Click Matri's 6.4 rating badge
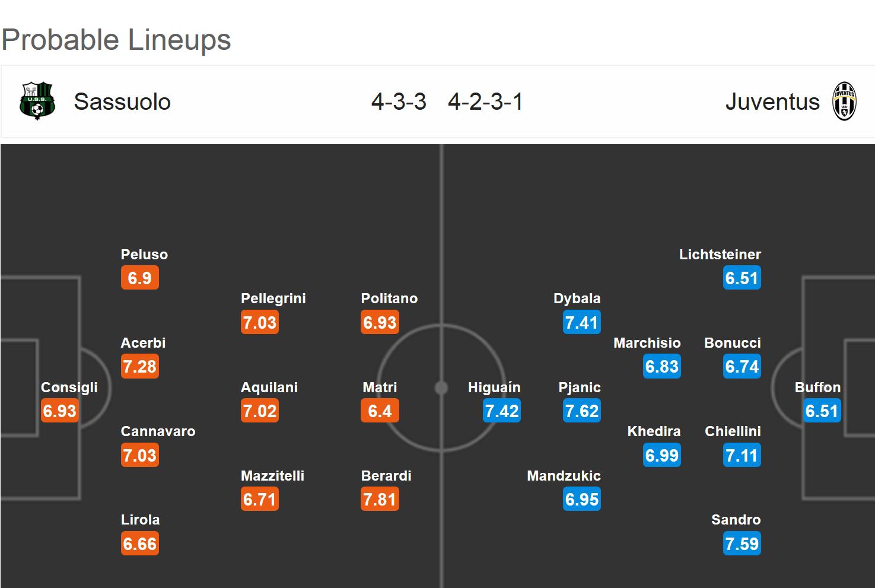Image resolution: width=875 pixels, height=588 pixels. 380,411
